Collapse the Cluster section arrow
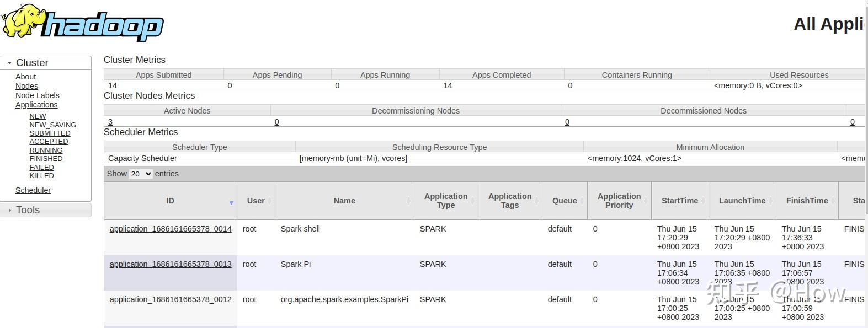 tap(9, 63)
